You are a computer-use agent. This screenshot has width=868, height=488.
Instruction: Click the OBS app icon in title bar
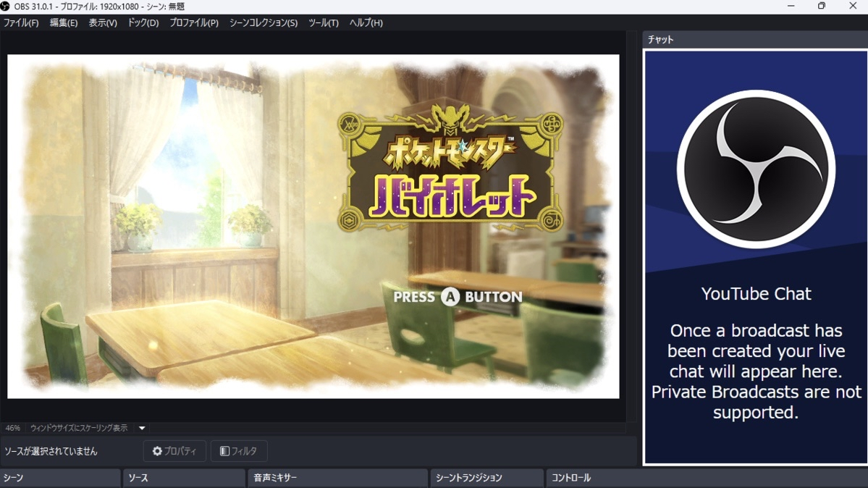coord(6,6)
